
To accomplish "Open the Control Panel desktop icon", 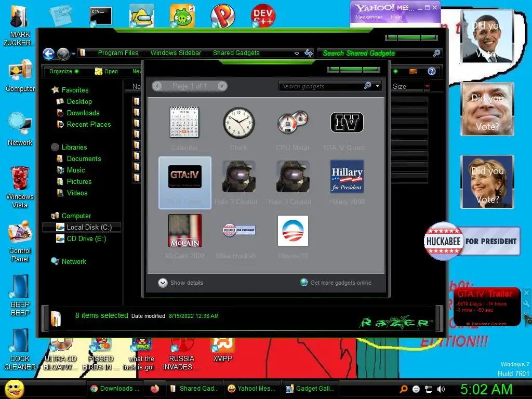I will (20, 242).
